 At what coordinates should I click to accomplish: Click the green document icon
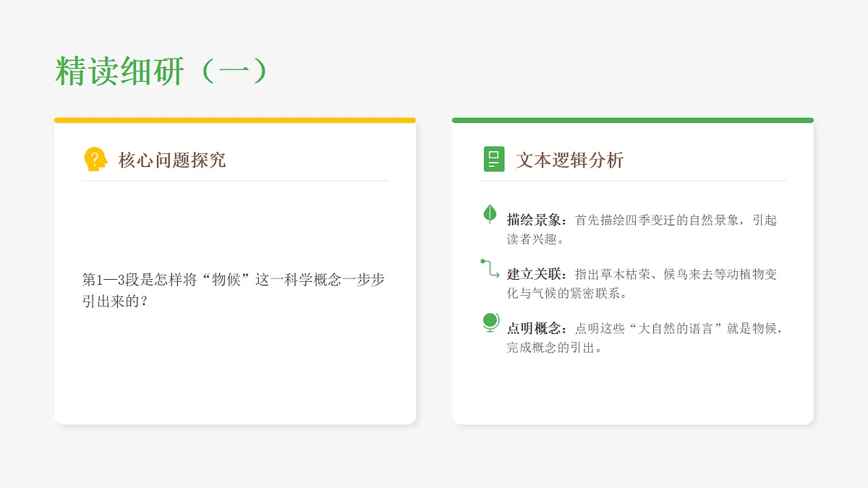494,159
